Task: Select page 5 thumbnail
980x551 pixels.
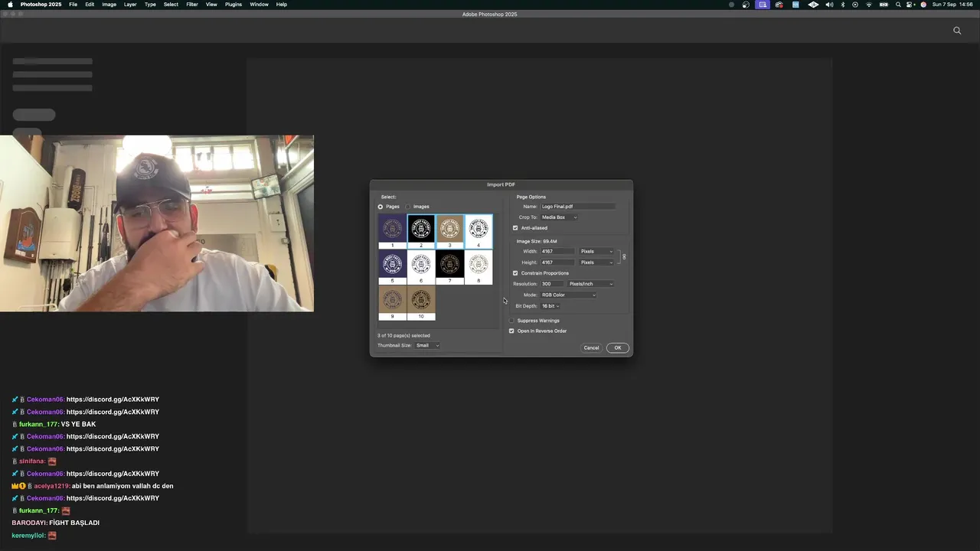Action: click(392, 267)
